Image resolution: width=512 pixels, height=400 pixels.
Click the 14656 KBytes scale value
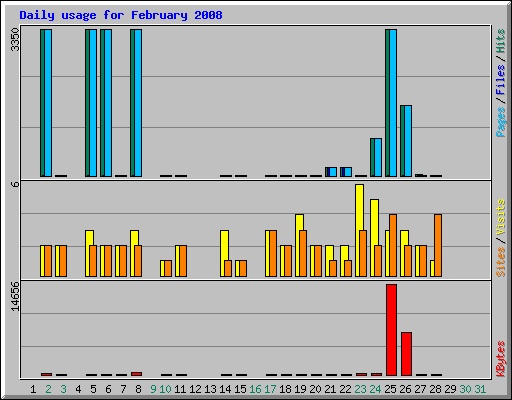(x=15, y=297)
